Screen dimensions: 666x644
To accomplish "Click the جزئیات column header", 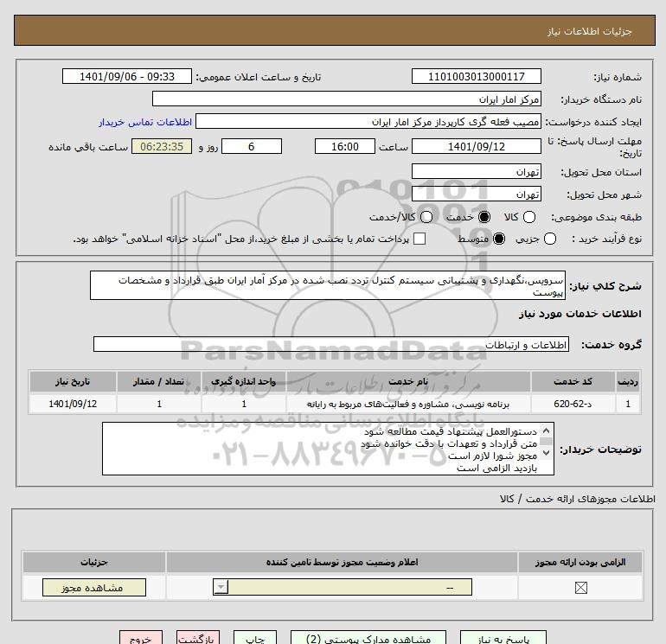I will [x=94, y=562].
